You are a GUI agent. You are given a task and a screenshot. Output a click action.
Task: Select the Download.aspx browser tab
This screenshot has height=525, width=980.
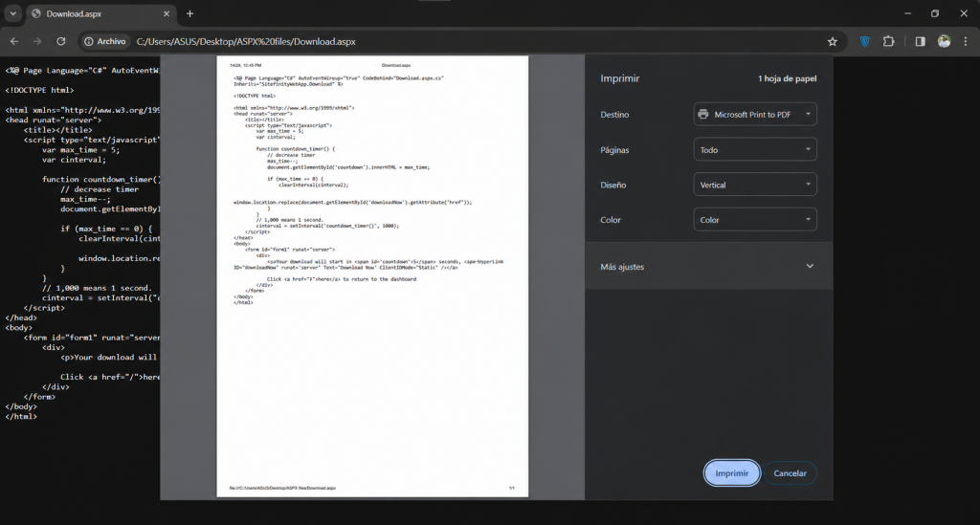point(100,13)
